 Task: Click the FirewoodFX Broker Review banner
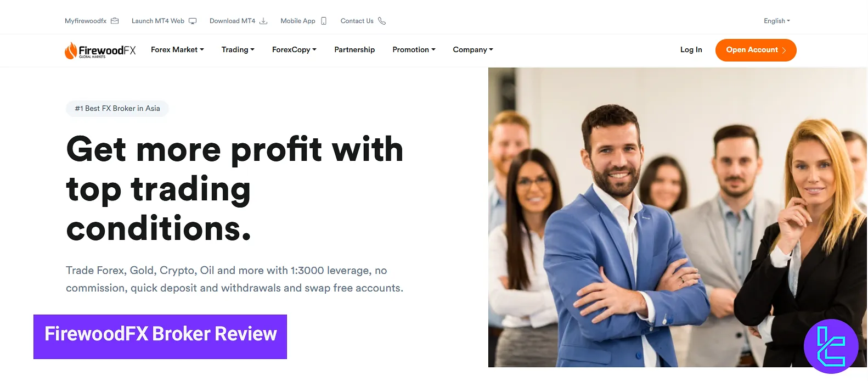(x=160, y=337)
